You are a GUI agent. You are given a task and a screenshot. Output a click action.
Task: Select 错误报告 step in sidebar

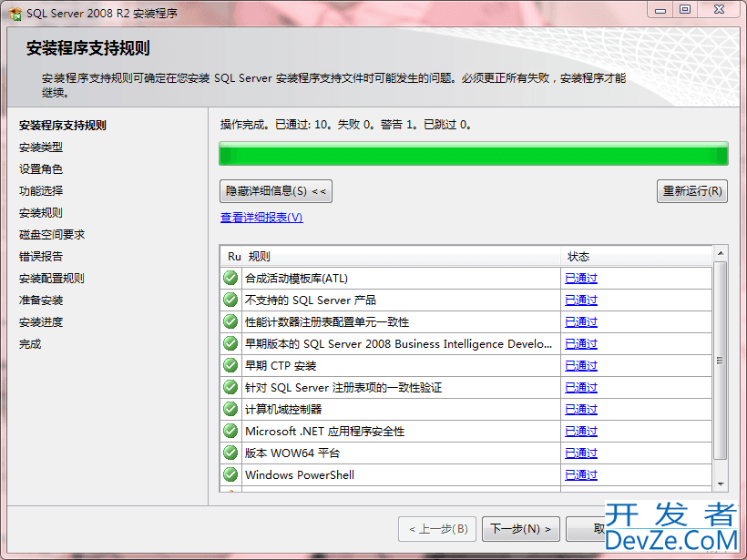point(41,256)
